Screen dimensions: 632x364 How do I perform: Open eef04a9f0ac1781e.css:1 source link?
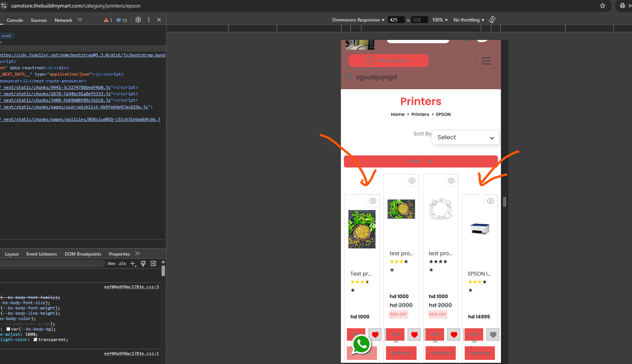click(131, 353)
